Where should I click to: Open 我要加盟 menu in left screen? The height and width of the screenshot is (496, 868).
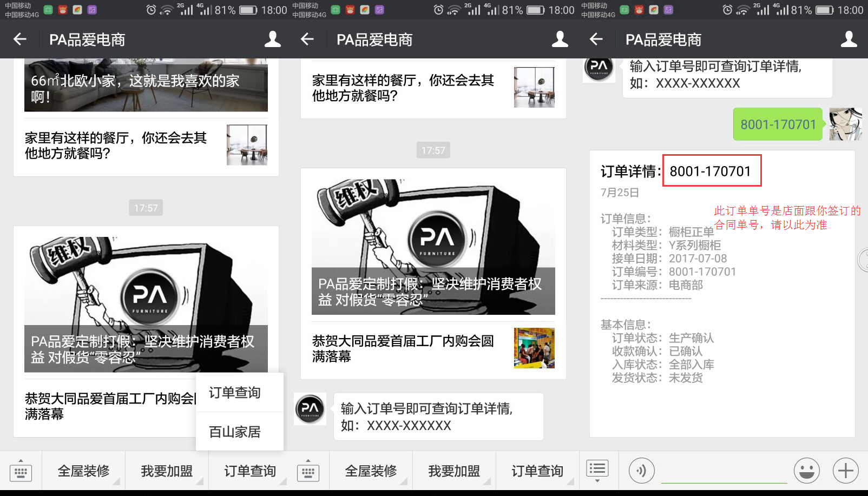tap(167, 471)
